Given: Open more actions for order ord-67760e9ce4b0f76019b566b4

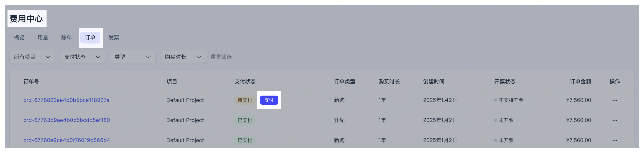Looking at the screenshot, I should click(615, 140).
